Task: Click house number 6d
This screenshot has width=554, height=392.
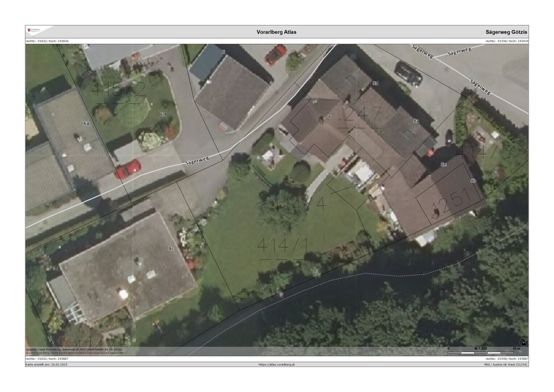Action: [163, 114]
